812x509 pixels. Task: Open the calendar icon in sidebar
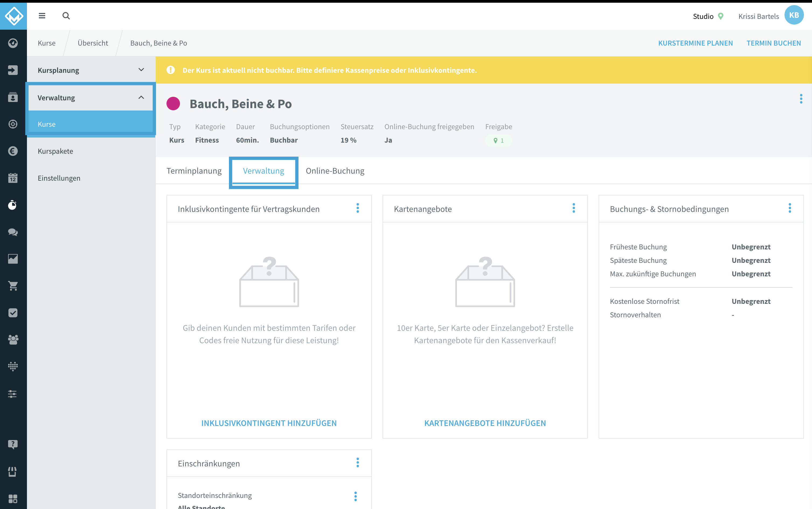pos(13,178)
